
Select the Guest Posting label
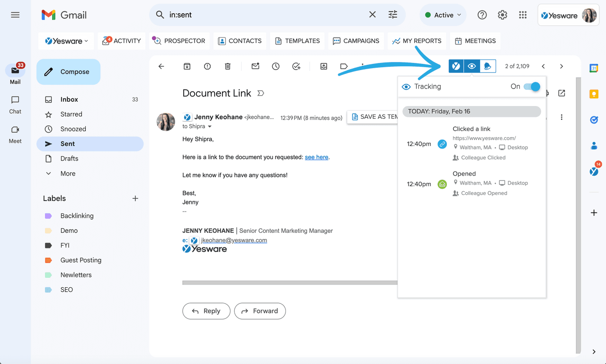[81, 260]
